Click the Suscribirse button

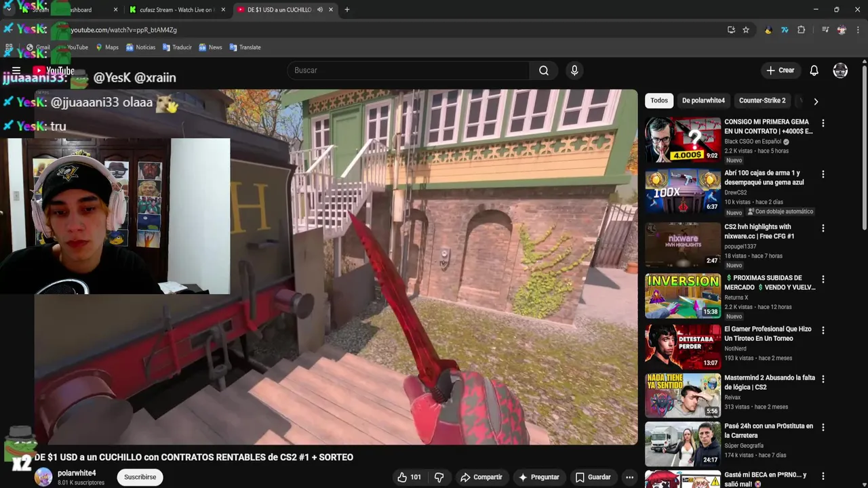point(140,477)
